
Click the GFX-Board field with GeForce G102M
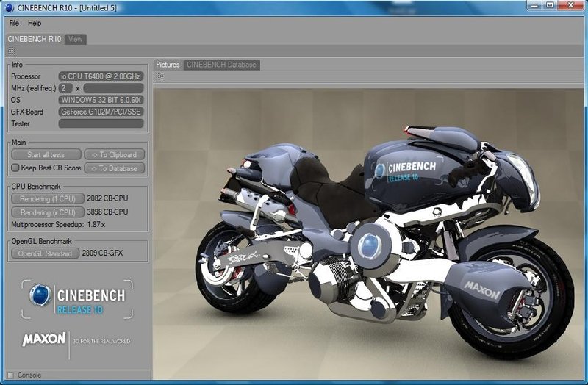point(101,112)
